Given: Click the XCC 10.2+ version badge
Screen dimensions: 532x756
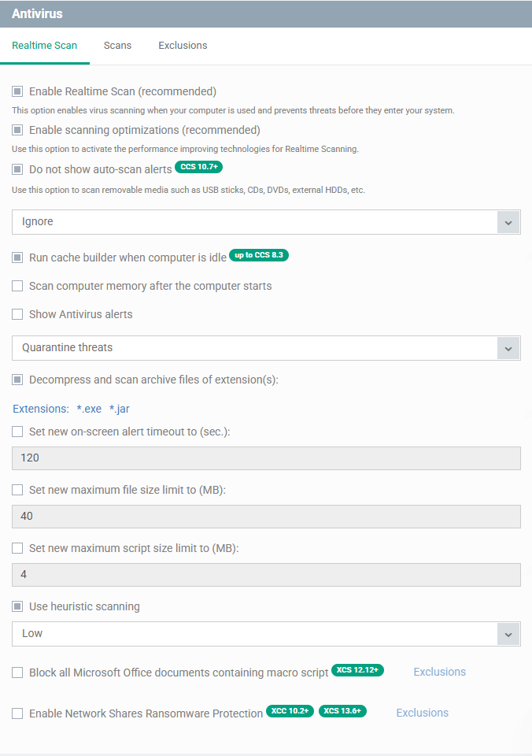Looking at the screenshot, I should (290, 711).
